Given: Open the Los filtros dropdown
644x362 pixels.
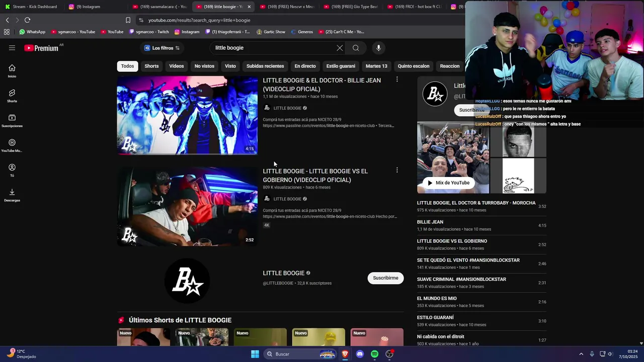Looking at the screenshot, I should (x=162, y=48).
